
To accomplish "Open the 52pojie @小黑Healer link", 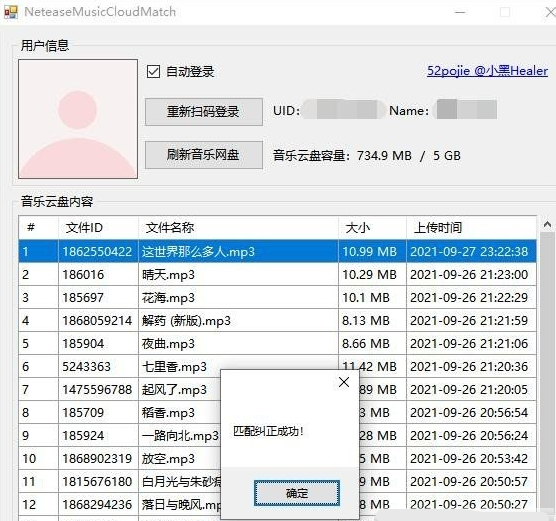I will tap(487, 71).
